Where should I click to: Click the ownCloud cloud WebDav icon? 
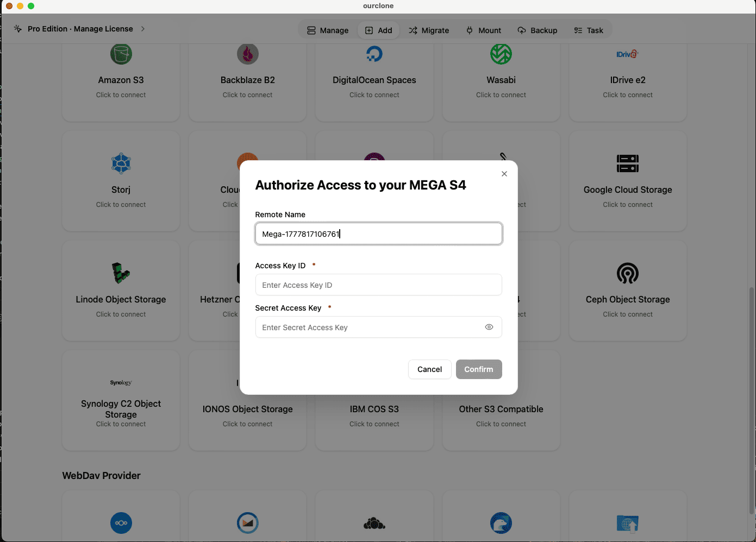[374, 524]
